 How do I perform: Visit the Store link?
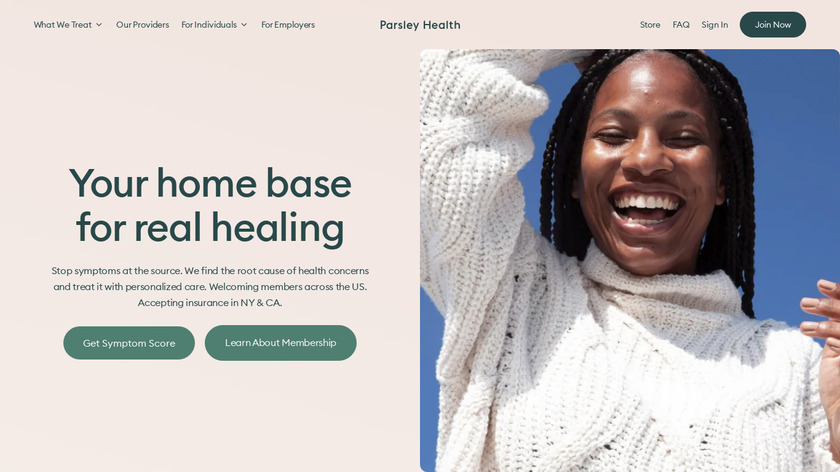650,25
